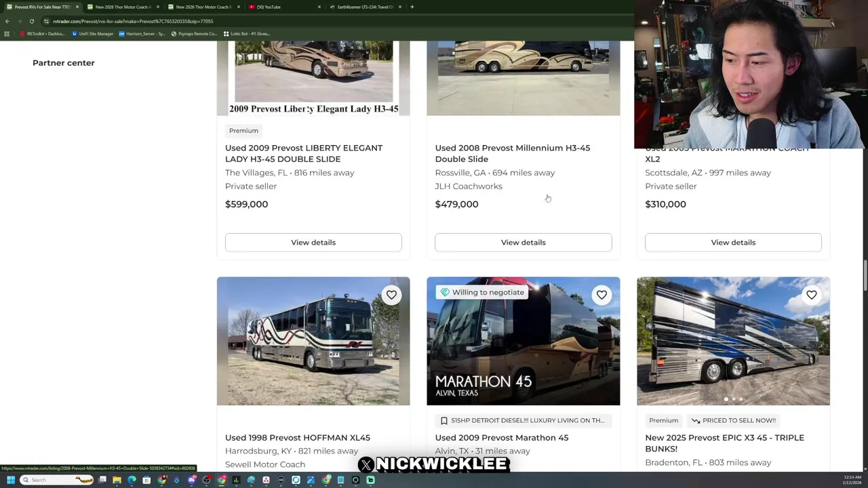Favorite the 2009 Prevost Marathon 45 listing

coord(601,295)
